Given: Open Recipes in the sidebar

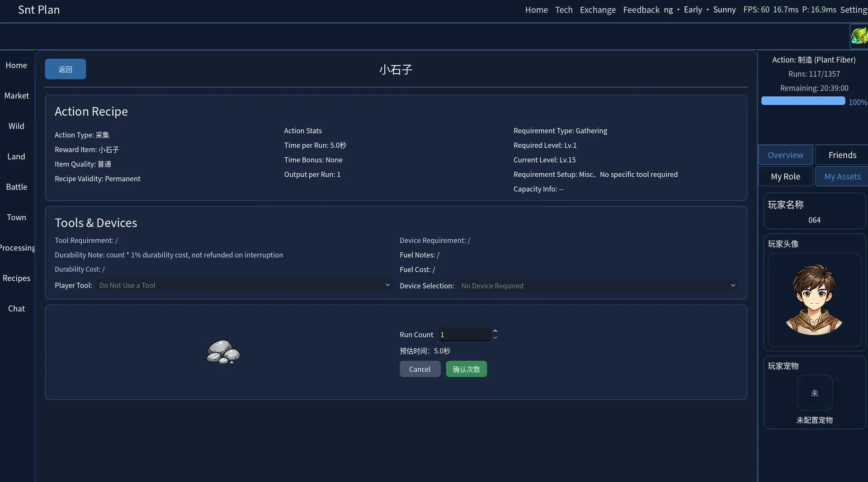Looking at the screenshot, I should click(x=16, y=278).
